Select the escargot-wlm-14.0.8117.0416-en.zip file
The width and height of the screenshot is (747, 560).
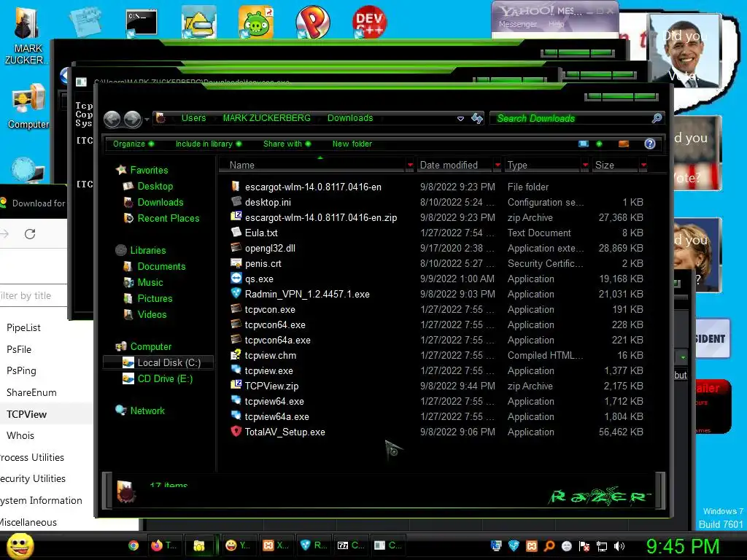[x=321, y=217]
